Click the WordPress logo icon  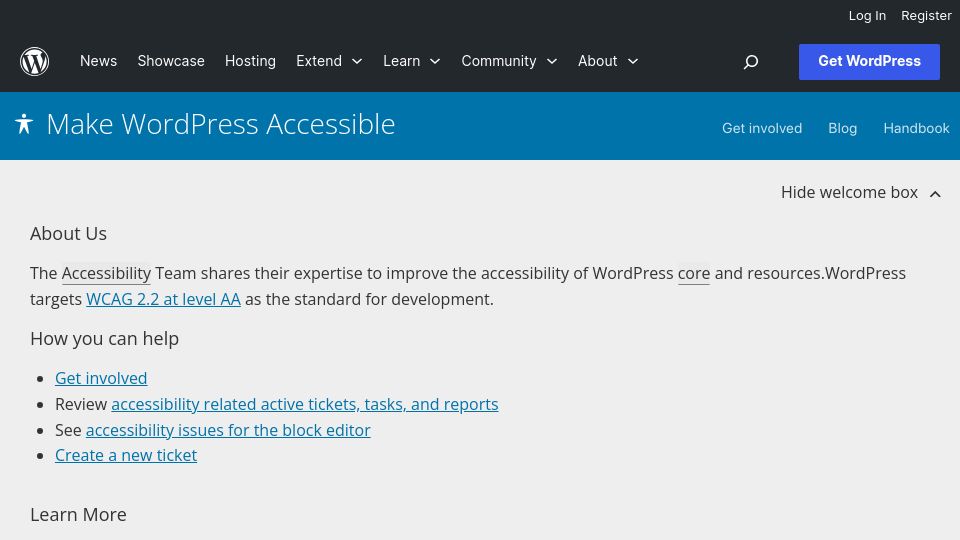34,61
